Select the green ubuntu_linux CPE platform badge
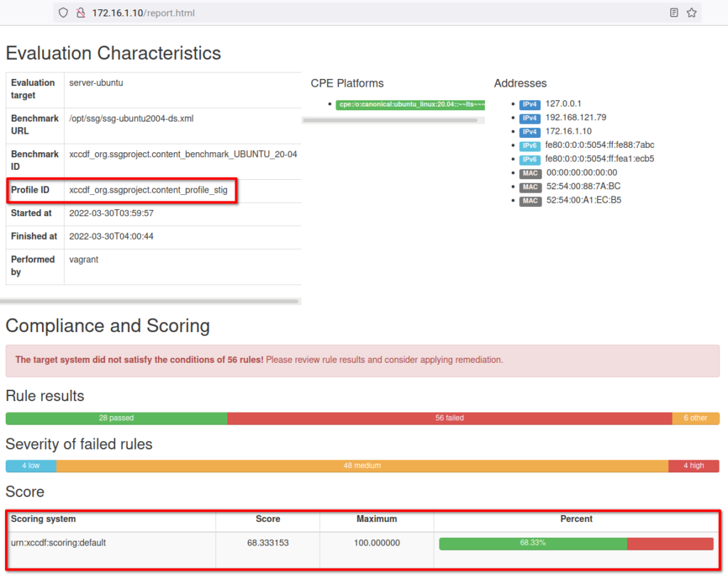Image resolution: width=728 pixels, height=579 pixels. click(410, 105)
